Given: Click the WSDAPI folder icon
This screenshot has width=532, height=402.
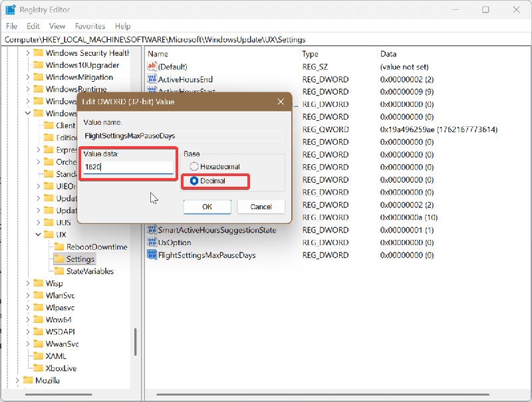Looking at the screenshot, I should 39,332.
